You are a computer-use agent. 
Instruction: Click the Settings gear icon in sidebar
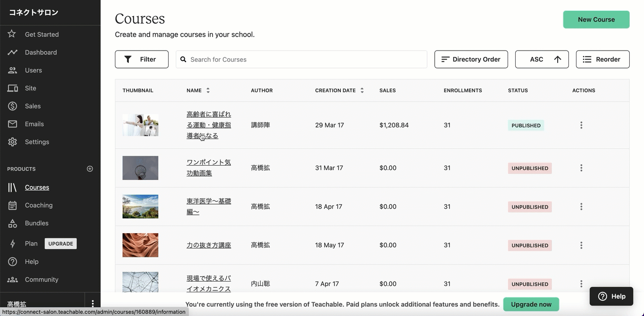[x=13, y=142]
